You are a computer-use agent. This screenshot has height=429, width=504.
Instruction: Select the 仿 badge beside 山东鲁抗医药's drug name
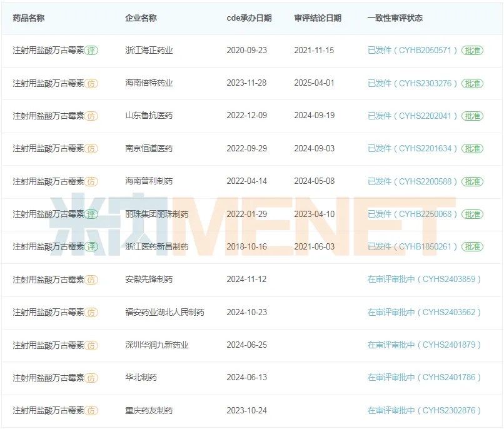[91, 116]
